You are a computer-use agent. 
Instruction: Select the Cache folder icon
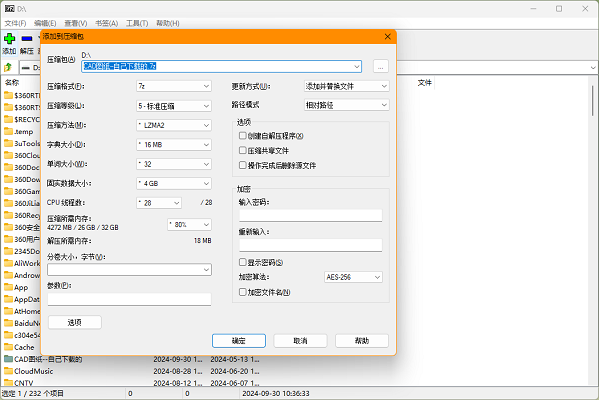point(8,347)
